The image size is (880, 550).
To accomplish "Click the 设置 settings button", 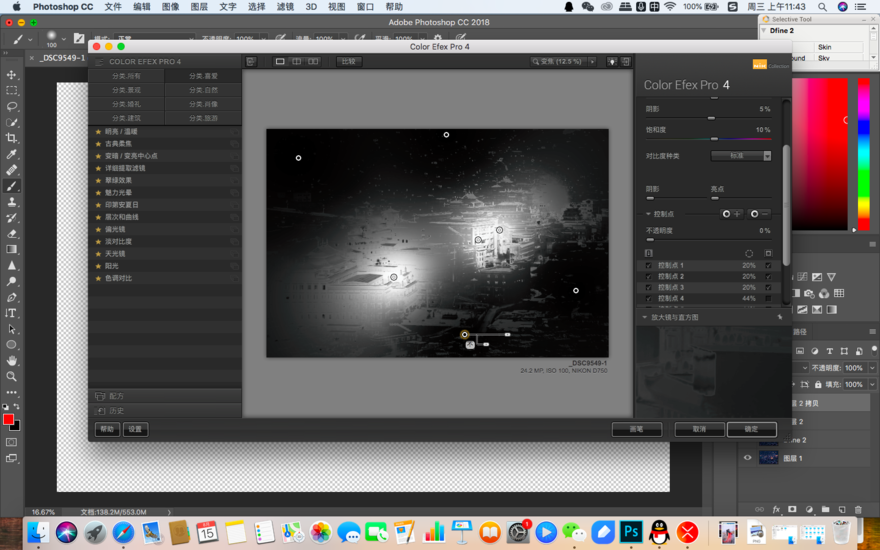I will click(135, 429).
